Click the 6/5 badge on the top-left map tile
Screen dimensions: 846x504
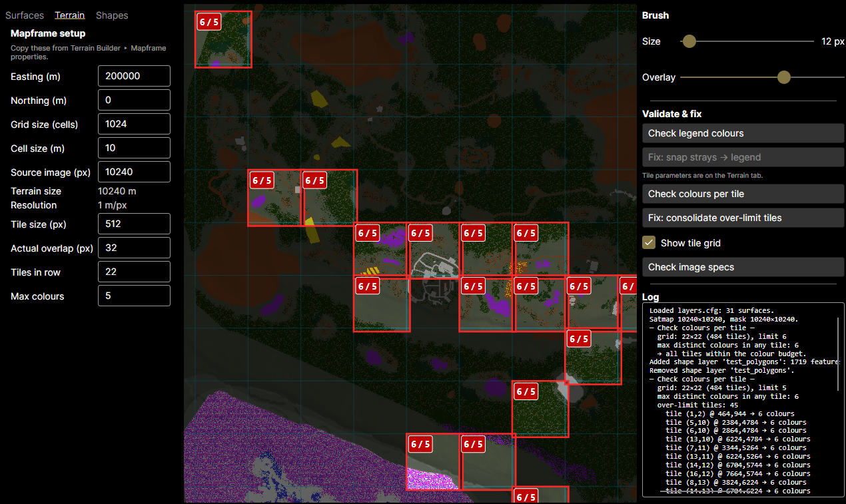click(x=209, y=22)
